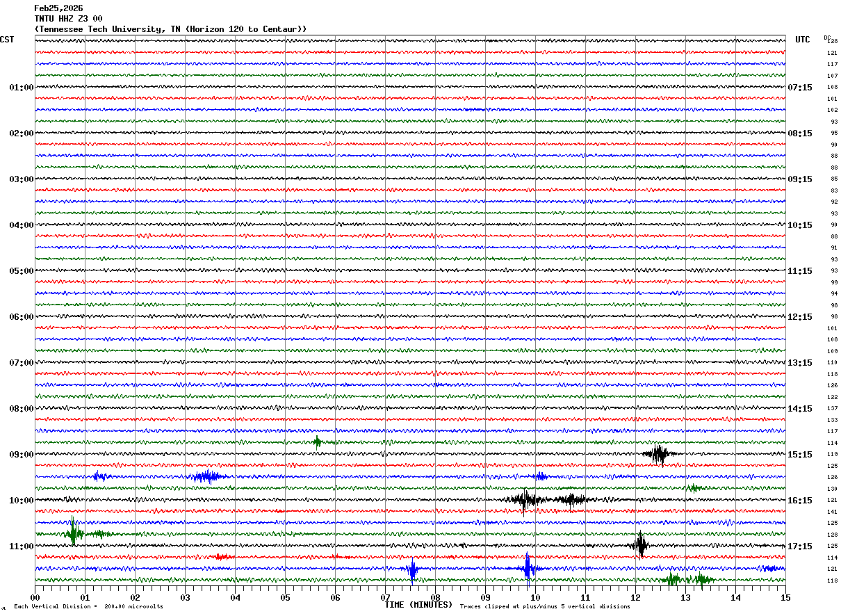841x616 pixels.
Task: Click the 09:15 UTC time label
Action: click(799, 179)
